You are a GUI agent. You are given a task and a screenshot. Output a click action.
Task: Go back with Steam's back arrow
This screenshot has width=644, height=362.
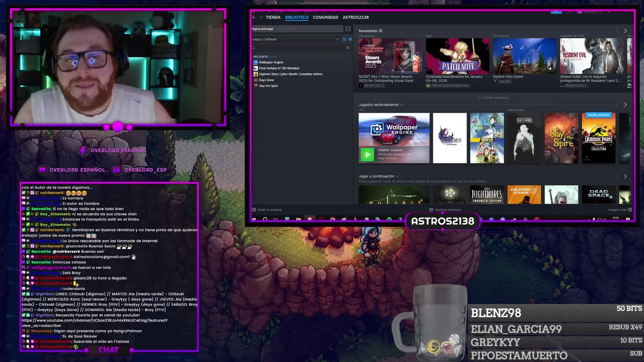[254, 17]
